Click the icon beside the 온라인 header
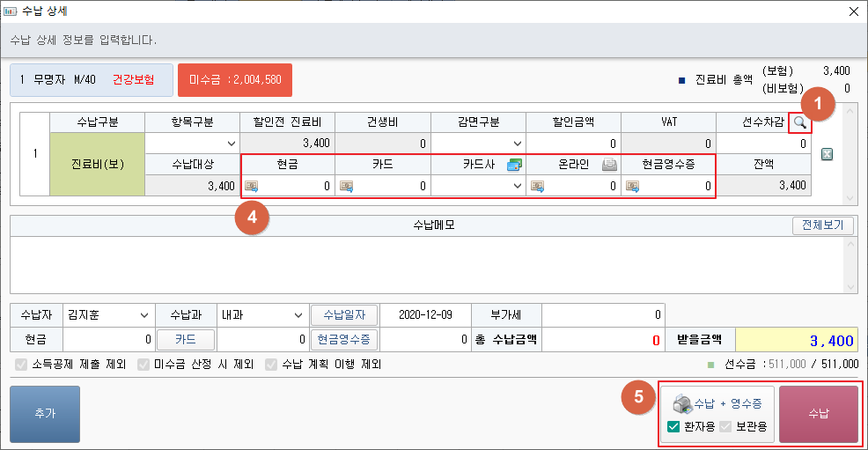This screenshot has height=450, width=868. (x=609, y=164)
